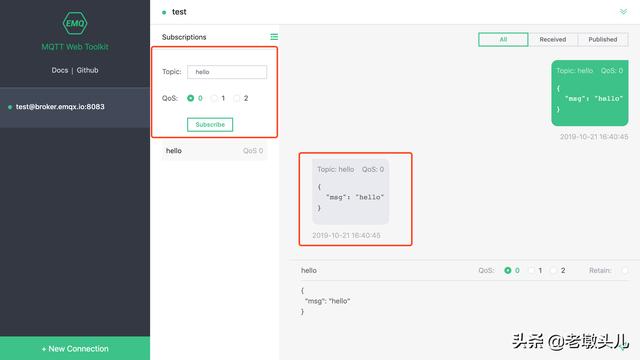Screen dimensions: 640x360
Task: Click timestamp under the gray received message
Action: [x=346, y=236]
